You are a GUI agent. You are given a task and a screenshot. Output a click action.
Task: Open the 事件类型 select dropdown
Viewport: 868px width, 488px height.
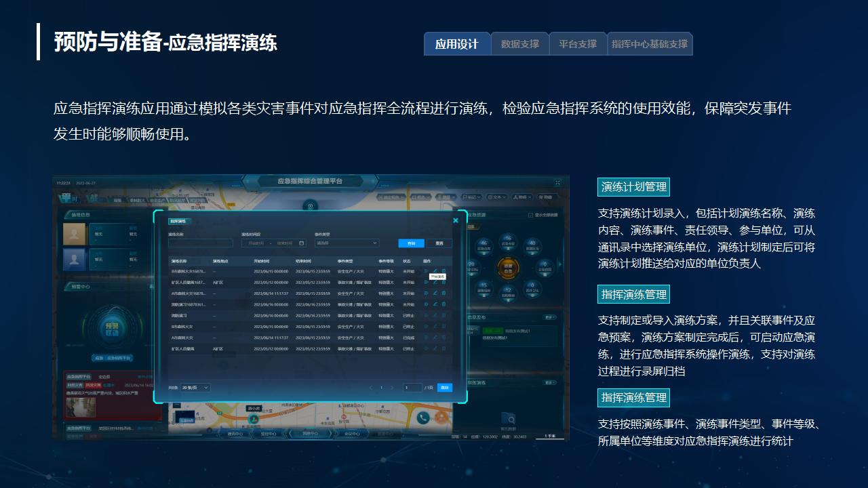[347, 243]
